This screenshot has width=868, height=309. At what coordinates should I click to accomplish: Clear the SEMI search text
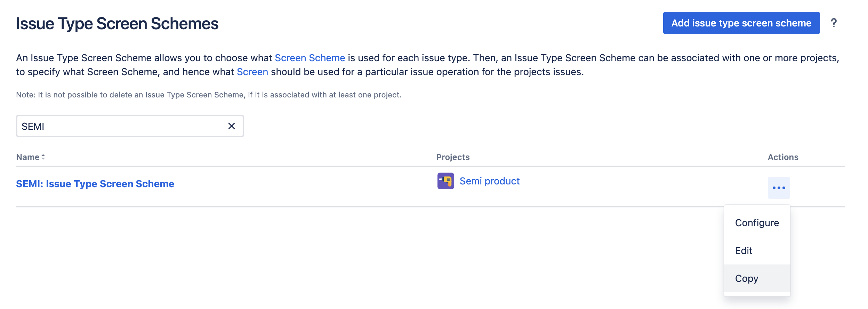coord(231,126)
